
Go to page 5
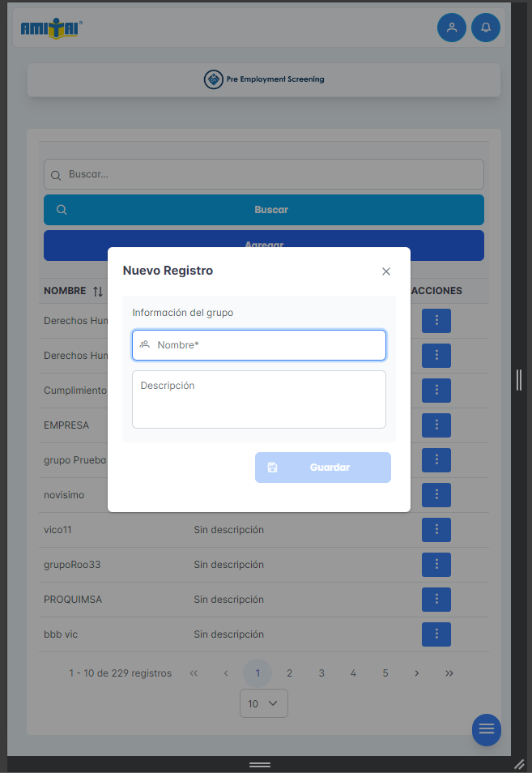(x=385, y=673)
